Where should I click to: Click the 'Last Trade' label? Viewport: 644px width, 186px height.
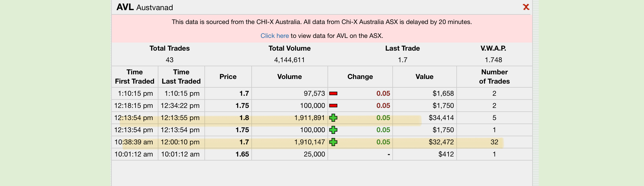tap(402, 48)
